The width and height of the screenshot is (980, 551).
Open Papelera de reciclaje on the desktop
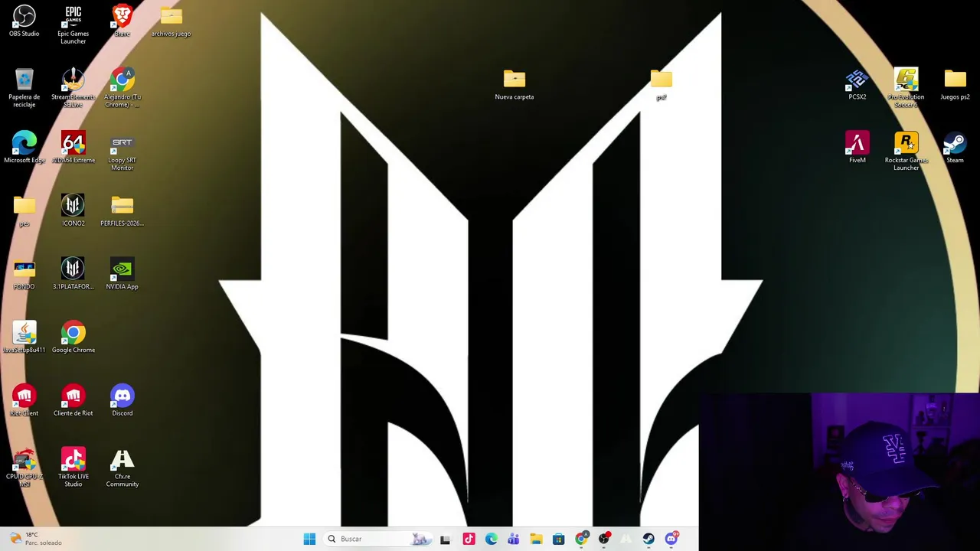[x=24, y=88]
